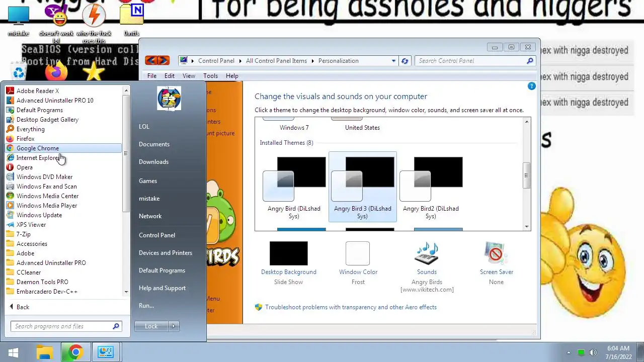The image size is (644, 362).
Task: Open Windows DVD Maker
Action: tap(44, 177)
